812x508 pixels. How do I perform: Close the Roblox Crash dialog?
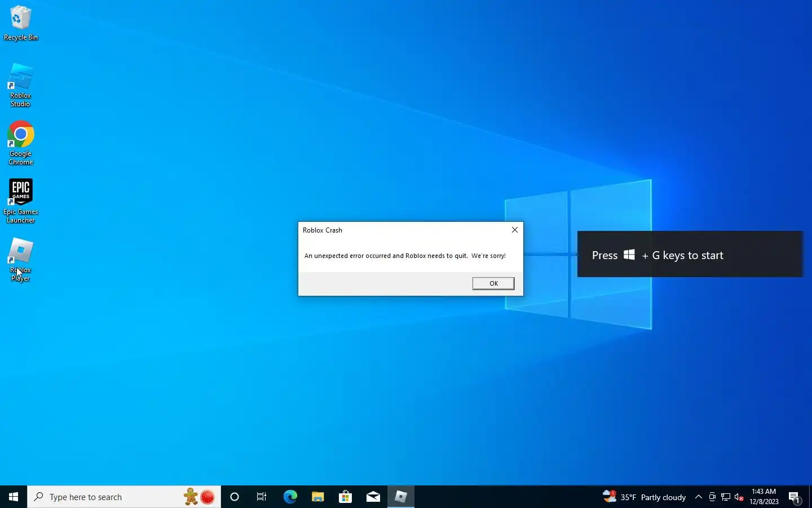(x=514, y=230)
